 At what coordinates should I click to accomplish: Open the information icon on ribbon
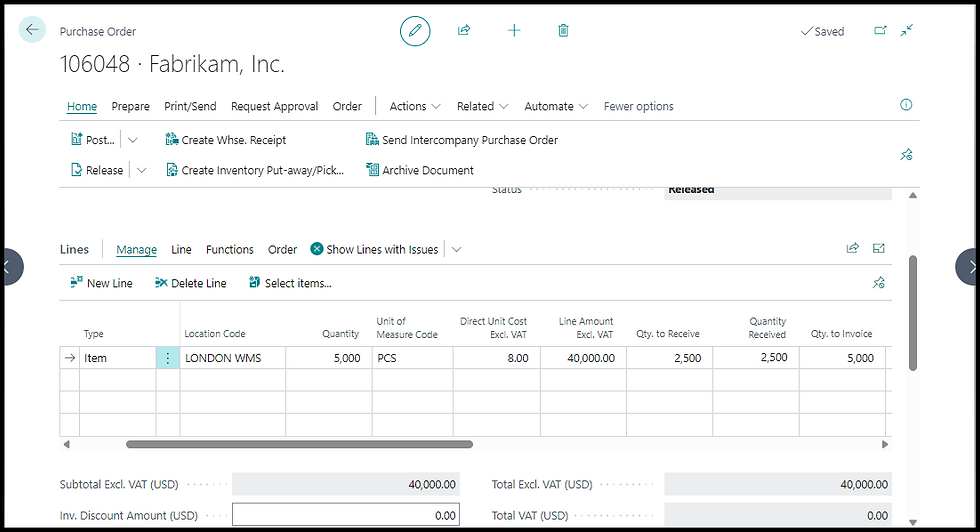click(x=906, y=105)
